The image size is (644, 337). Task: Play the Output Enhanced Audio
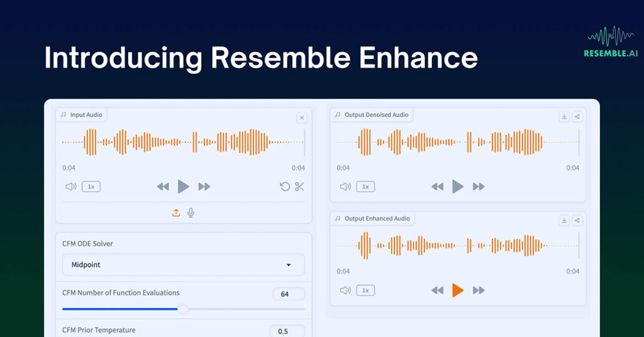(458, 290)
